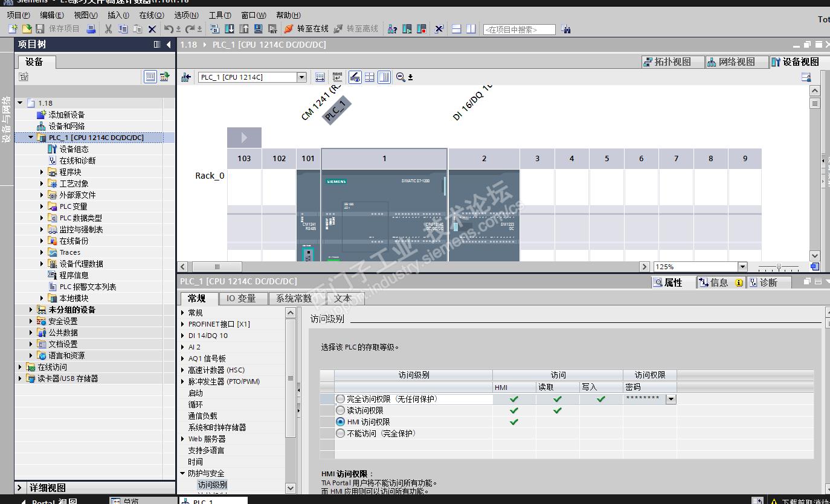Select the no access (complete protection) radio button
Image resolution: width=830 pixels, height=504 pixels.
click(341, 433)
